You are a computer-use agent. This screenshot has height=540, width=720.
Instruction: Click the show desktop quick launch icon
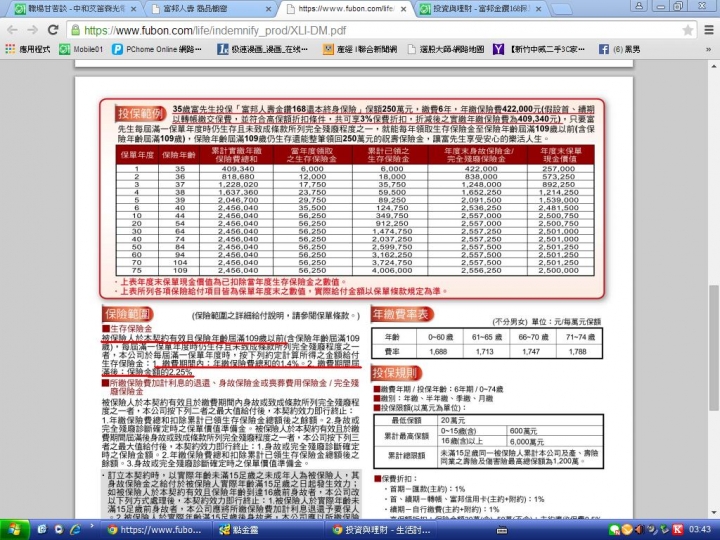click(42, 529)
